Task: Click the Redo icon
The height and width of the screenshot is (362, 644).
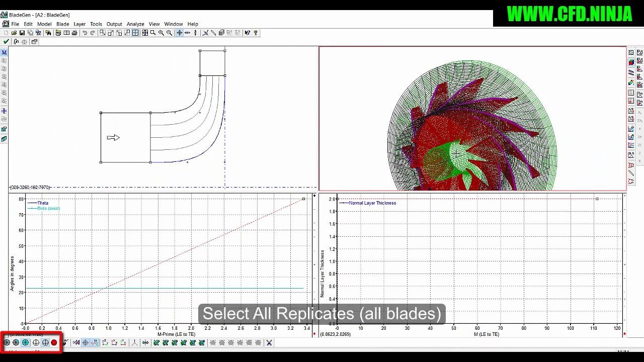Action: tap(93, 33)
